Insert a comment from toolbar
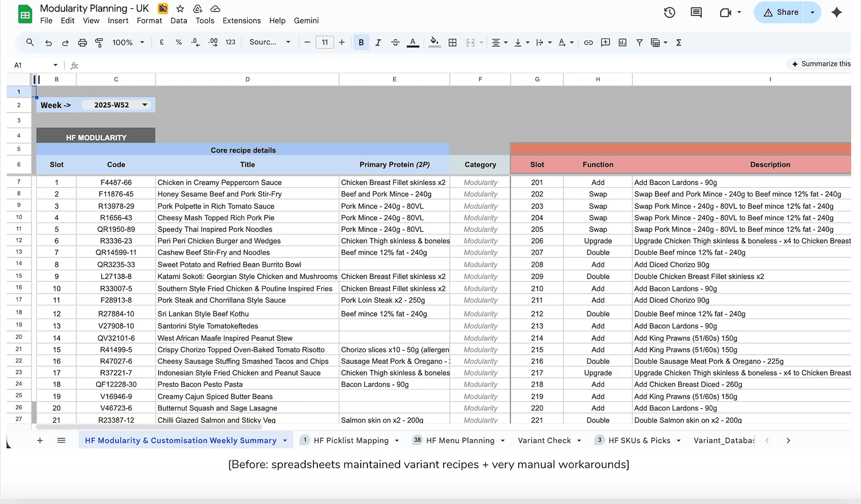861x504 pixels. tap(605, 43)
